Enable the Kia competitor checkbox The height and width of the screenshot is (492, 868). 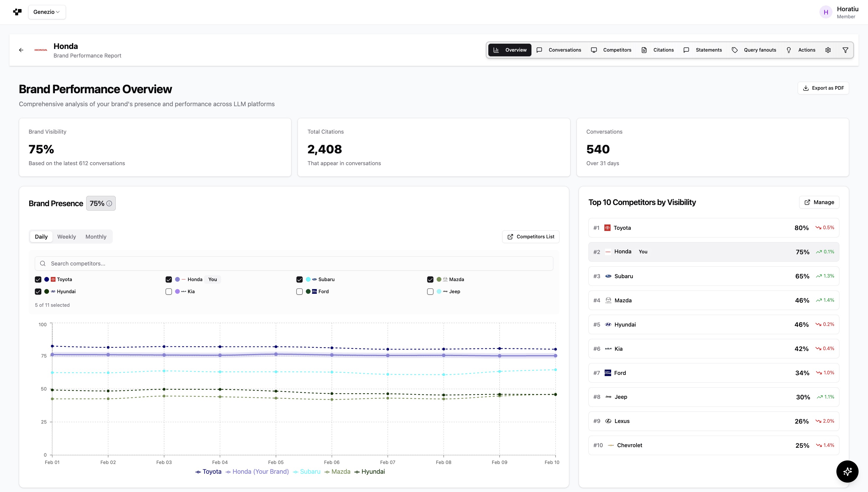169,292
